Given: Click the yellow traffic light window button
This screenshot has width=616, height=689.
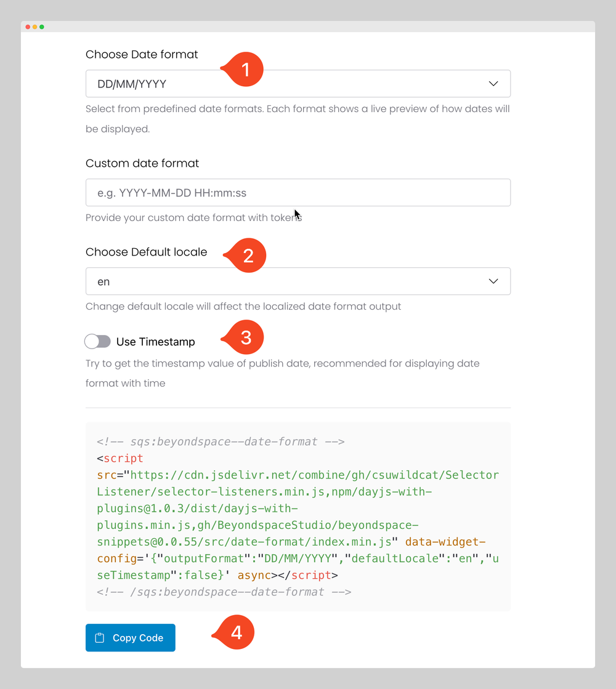Looking at the screenshot, I should [x=34, y=27].
